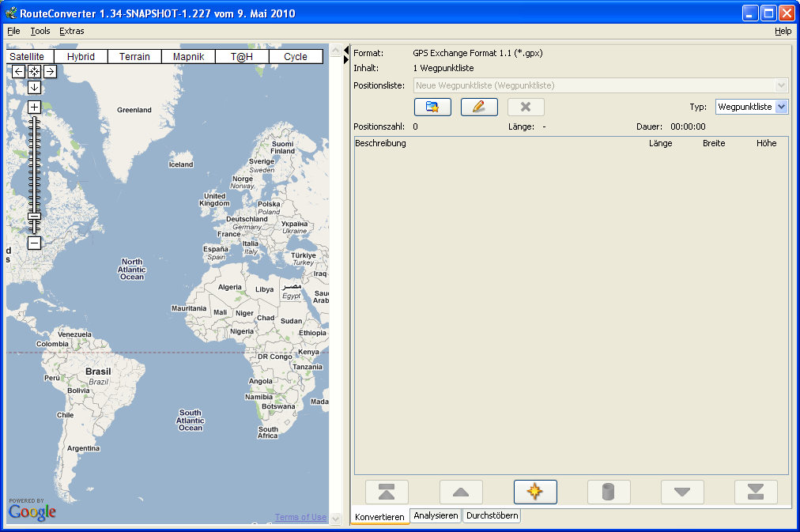
Task: Click the Höhe column header
Action: tap(766, 143)
